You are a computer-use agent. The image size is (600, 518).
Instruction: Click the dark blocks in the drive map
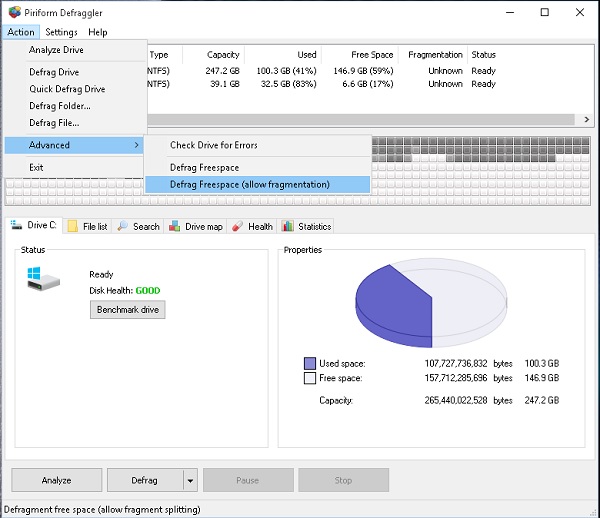point(480,149)
